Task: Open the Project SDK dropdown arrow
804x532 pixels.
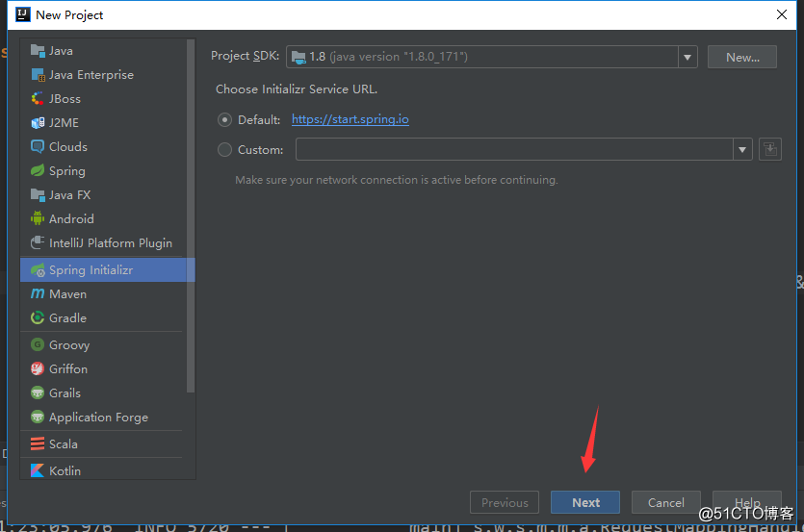Action: tap(687, 57)
